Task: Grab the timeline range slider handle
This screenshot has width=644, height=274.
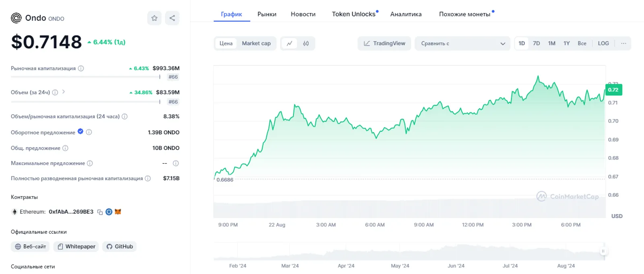Action: (603, 251)
